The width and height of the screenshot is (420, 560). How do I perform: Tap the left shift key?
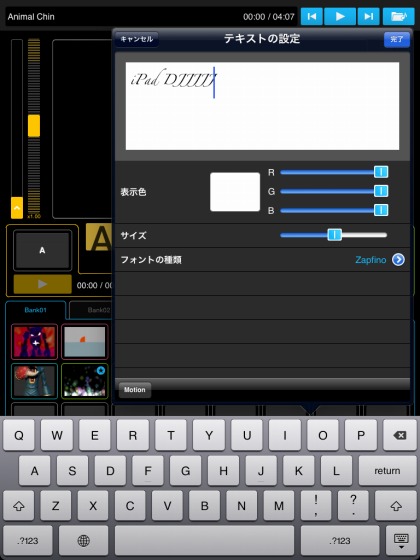(x=19, y=505)
